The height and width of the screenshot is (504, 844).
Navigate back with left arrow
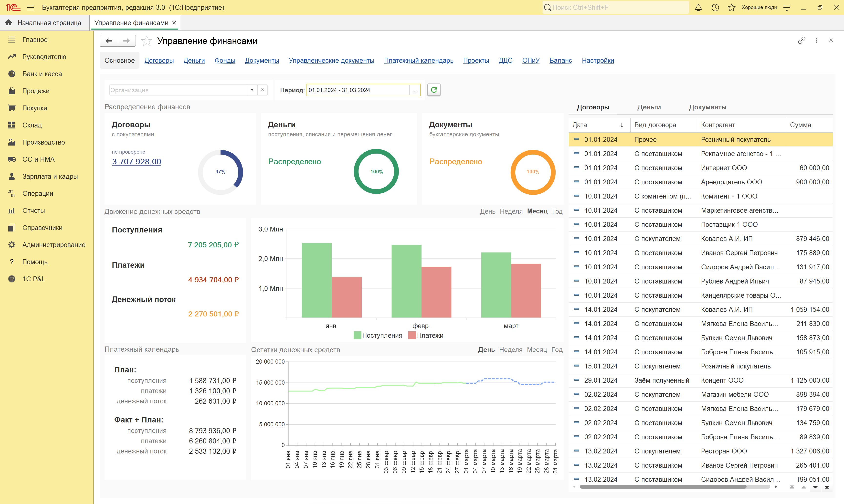point(109,41)
